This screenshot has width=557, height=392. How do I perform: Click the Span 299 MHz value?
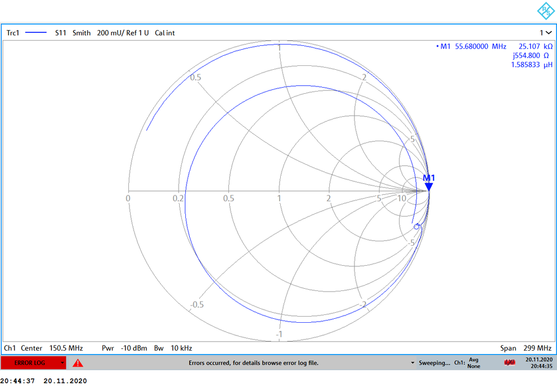pyautogui.click(x=526, y=348)
